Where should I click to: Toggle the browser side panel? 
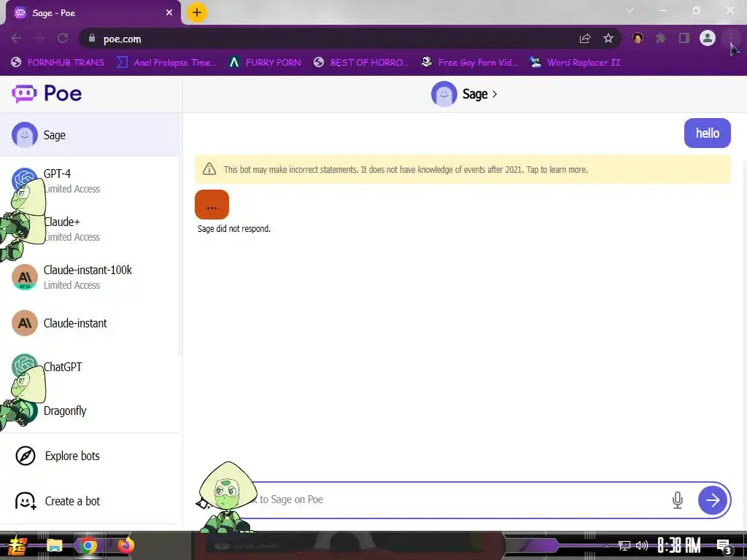[x=684, y=38]
